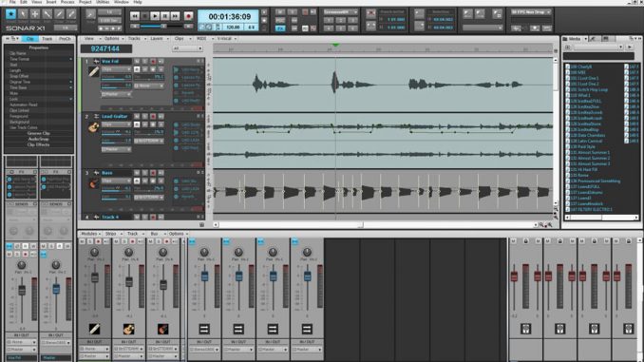Click the zoom-out magnifier below track view
644x362 pixels.
[541, 225]
